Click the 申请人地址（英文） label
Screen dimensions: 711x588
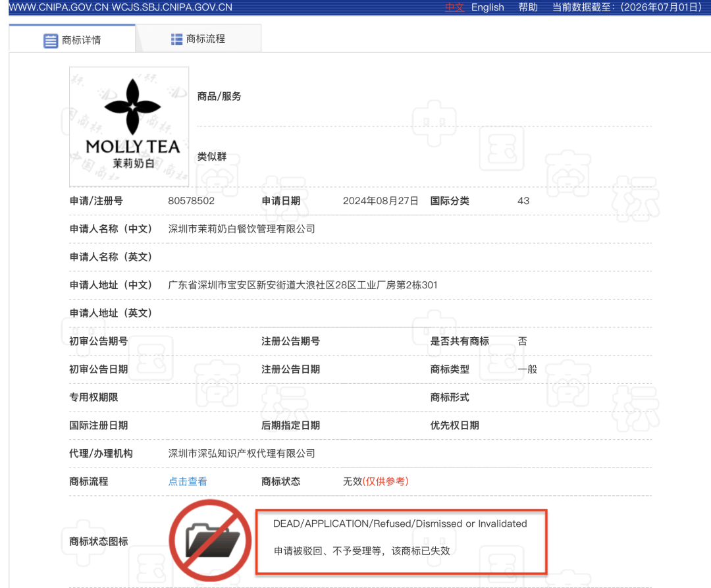tap(111, 313)
